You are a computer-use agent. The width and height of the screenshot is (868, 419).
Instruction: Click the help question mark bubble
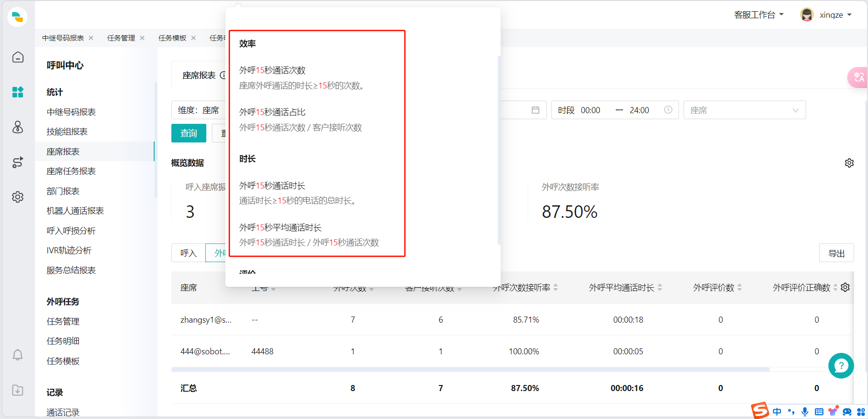click(x=841, y=365)
